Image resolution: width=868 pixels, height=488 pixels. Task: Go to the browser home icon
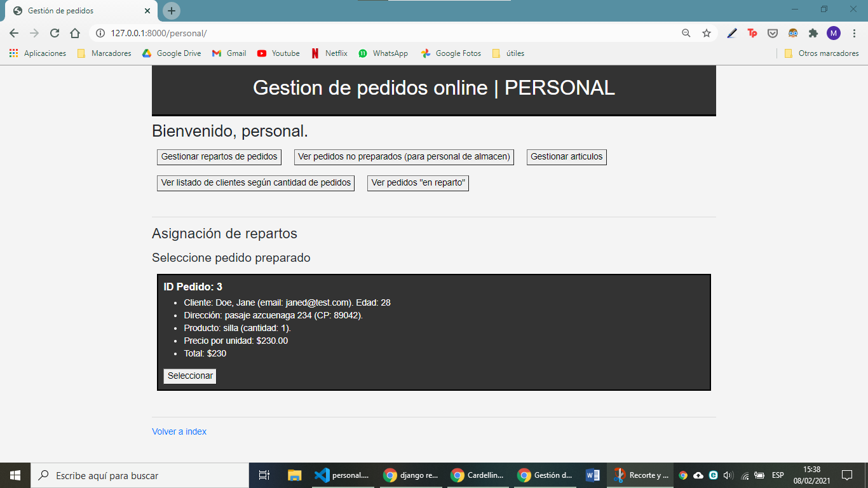pos(75,33)
